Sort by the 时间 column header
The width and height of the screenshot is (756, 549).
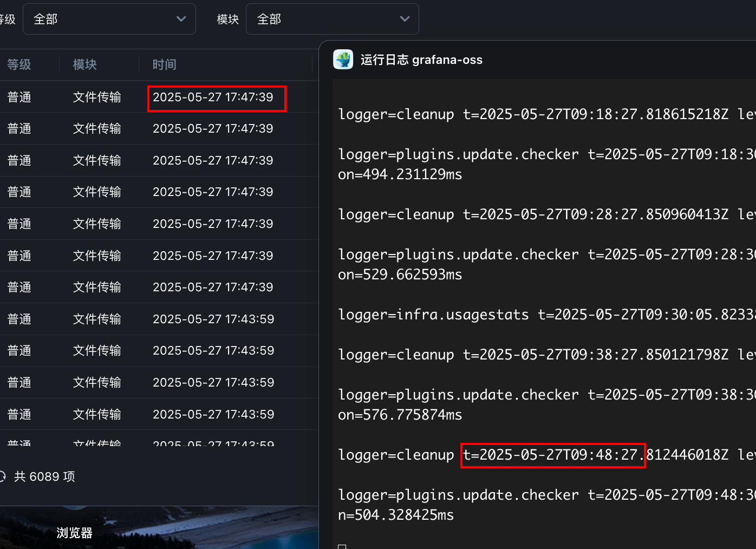(x=165, y=65)
